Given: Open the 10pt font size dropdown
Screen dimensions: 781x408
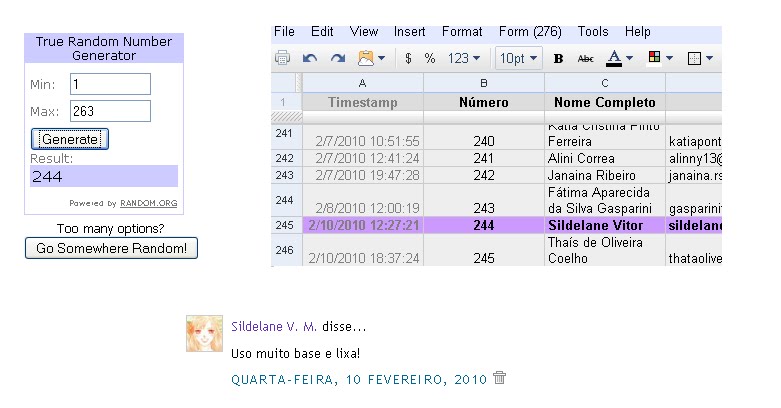Looking at the screenshot, I should point(519,58).
